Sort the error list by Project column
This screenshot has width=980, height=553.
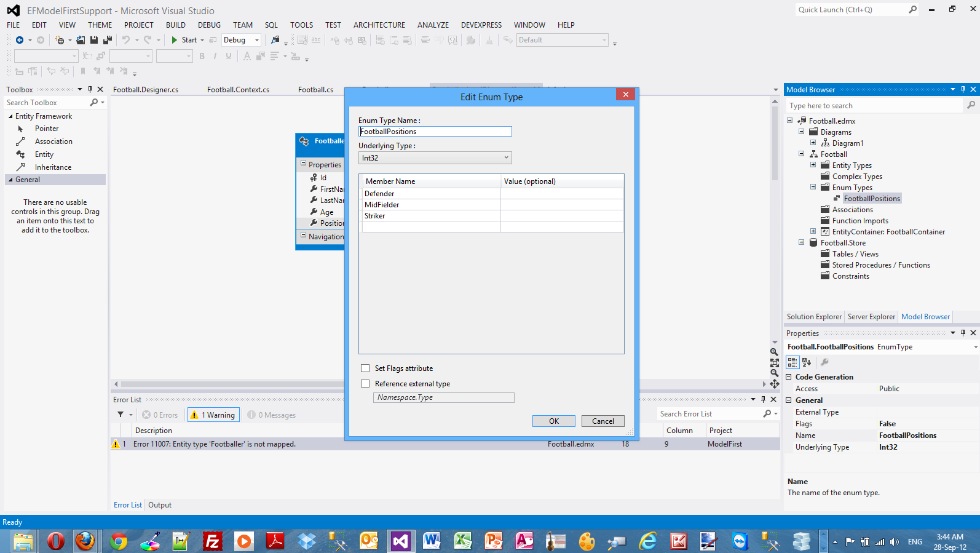pyautogui.click(x=721, y=431)
